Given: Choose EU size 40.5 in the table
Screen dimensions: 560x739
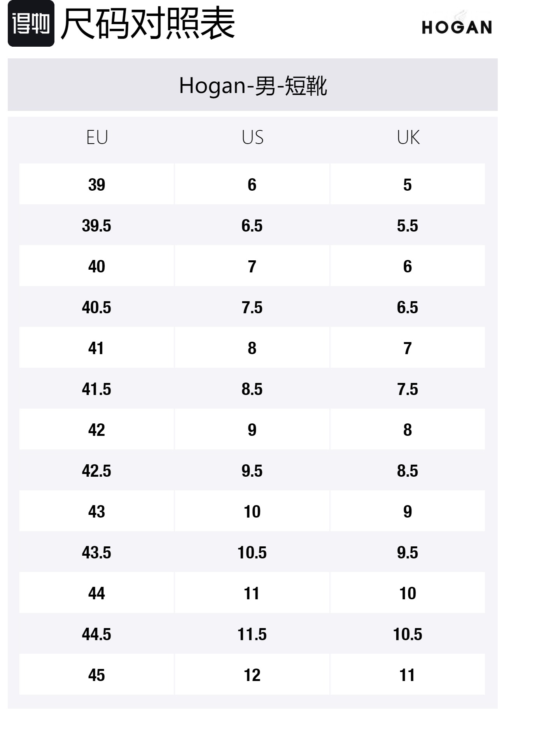Looking at the screenshot, I should (x=96, y=307).
